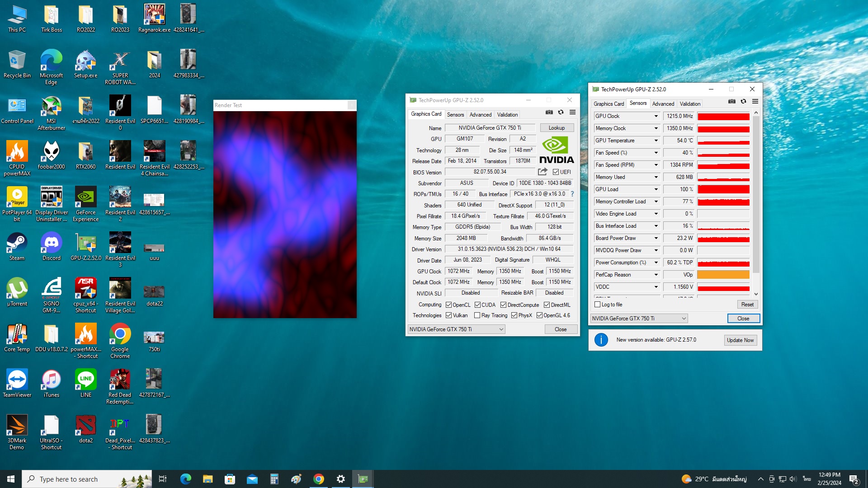Click the Lookup button
This screenshot has width=868, height=488.
[557, 128]
